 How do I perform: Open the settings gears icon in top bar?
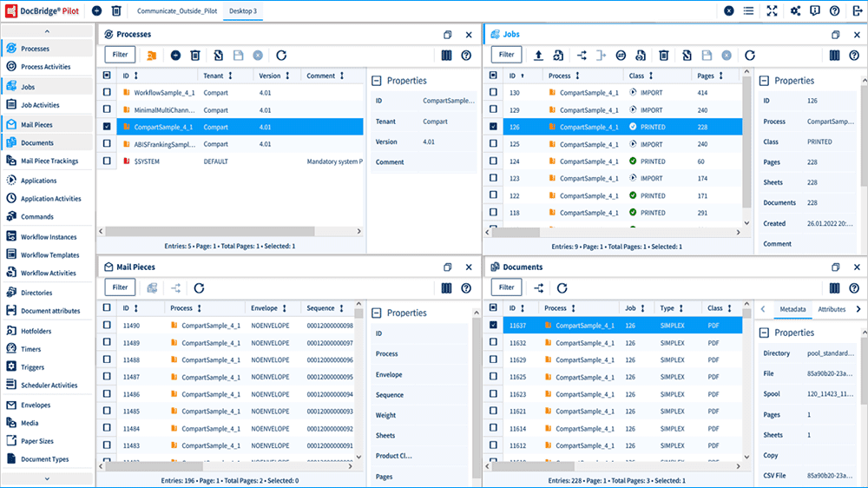click(795, 11)
